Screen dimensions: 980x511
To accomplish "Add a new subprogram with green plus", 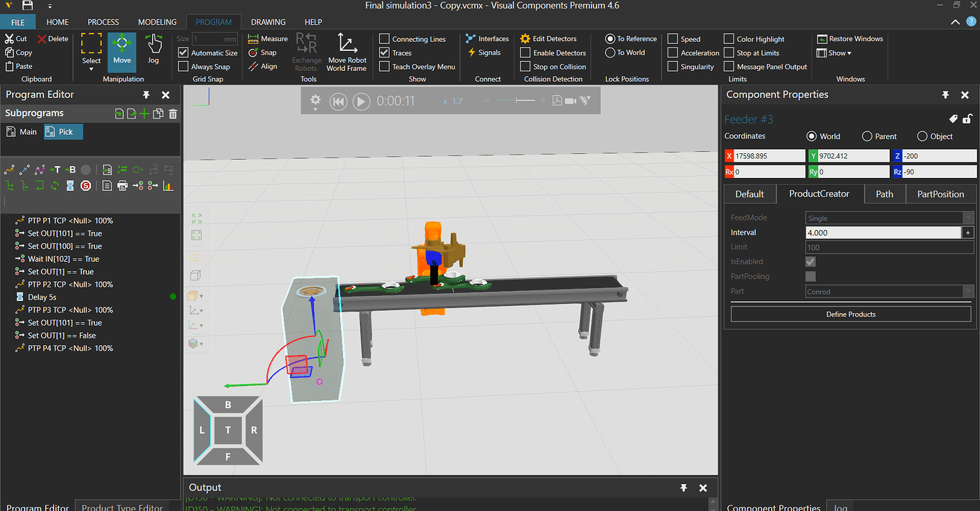I will (145, 114).
